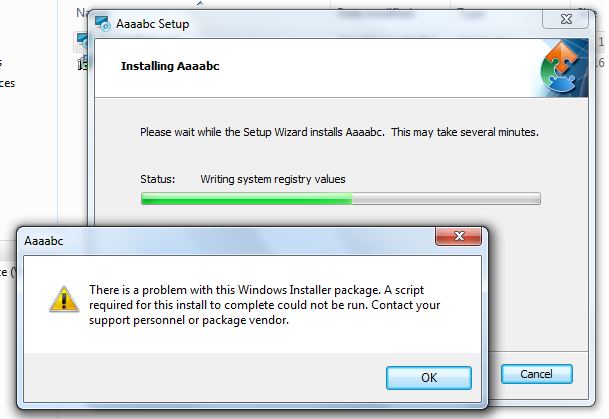The image size is (609, 419).
Task: Click the 'Writing system registry values' status text
Action: (x=273, y=180)
